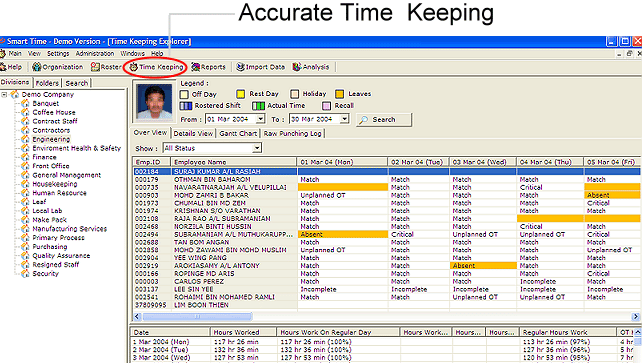Expand the Show All Status dropdown
Viewport: 643px width, 363px height.
click(257, 148)
